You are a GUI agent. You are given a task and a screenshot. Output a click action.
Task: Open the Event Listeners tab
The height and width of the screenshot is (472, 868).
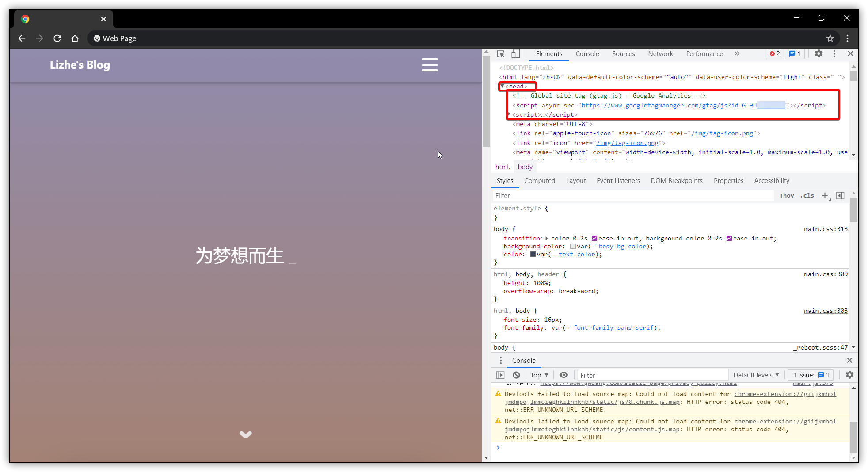tap(618, 181)
